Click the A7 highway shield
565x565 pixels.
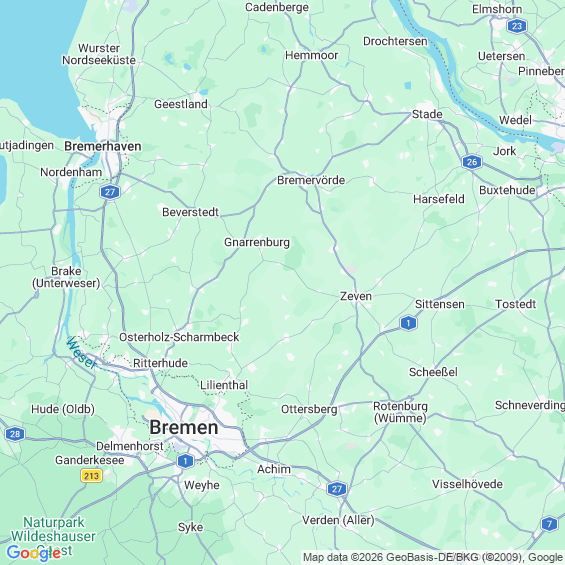[549, 524]
